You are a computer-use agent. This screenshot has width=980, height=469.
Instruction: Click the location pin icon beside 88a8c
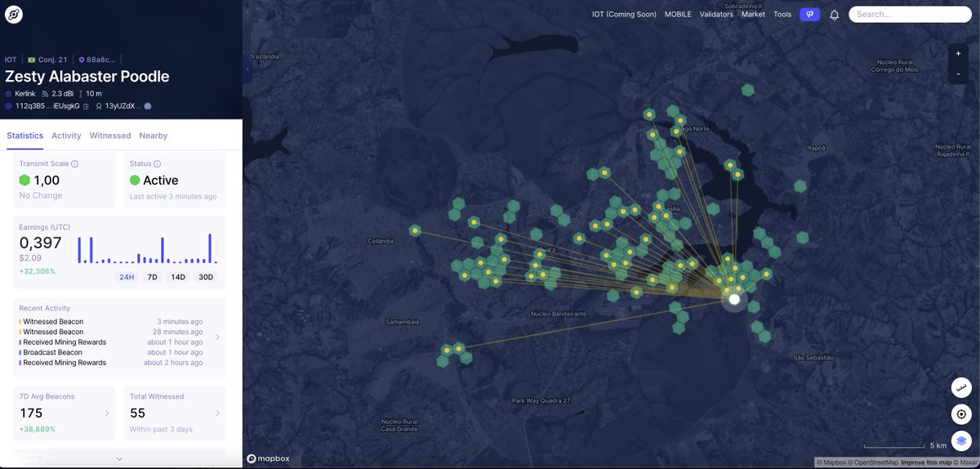(82, 60)
